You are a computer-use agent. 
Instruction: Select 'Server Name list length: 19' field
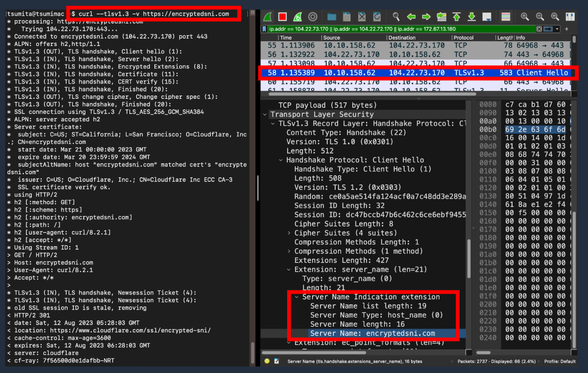coord(368,306)
